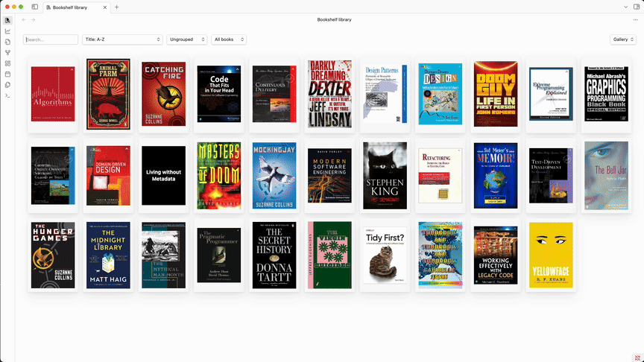Screen dimensions: 644x362
Task: Open the Algorithms book cover
Action: click(x=53, y=94)
